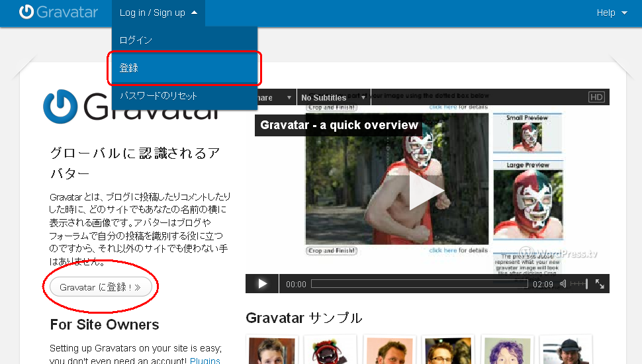This screenshot has width=642, height=364.
Task: Play the video with the center play arrow
Action: 426,191
